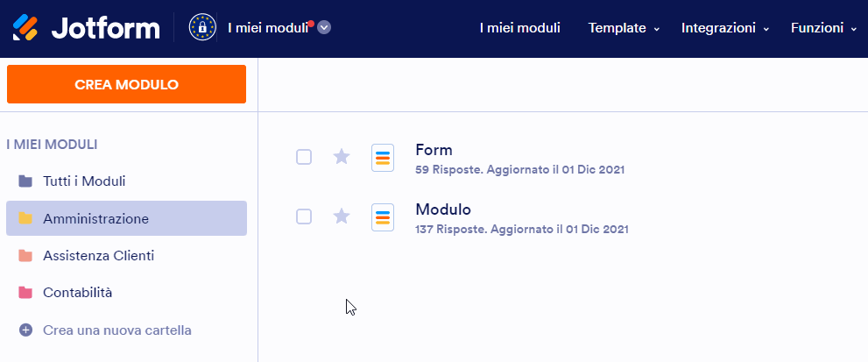The width and height of the screenshot is (868, 362).
Task: Open the I miei moduli workspace dropdown arrow
Action: point(324,27)
